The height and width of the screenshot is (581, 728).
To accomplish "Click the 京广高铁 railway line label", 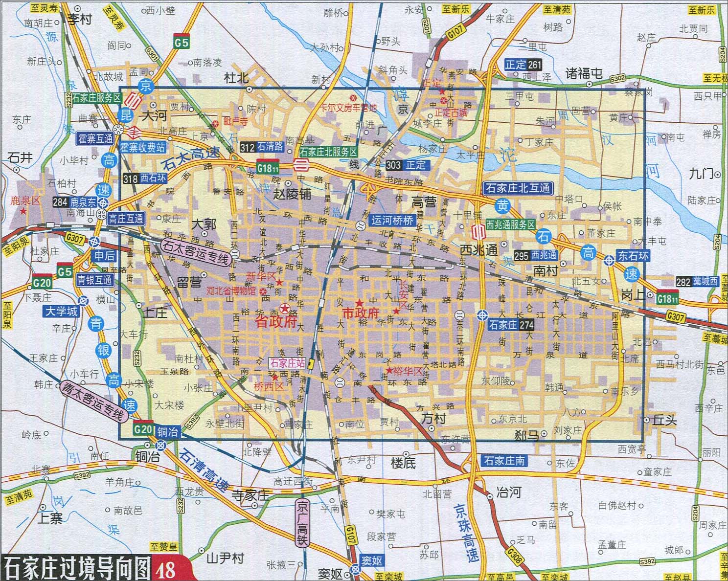I will pyautogui.click(x=302, y=523).
